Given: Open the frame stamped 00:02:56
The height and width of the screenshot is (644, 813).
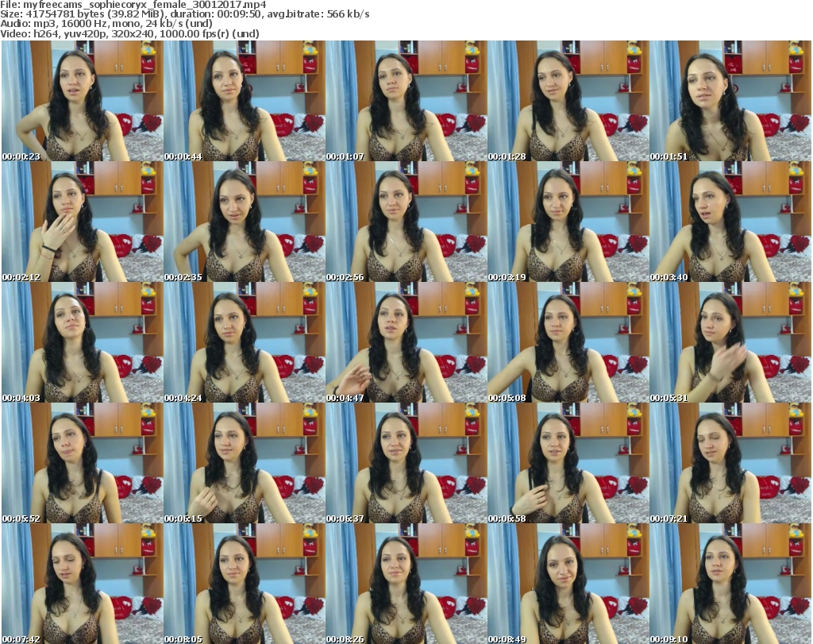Looking at the screenshot, I should tap(406, 222).
